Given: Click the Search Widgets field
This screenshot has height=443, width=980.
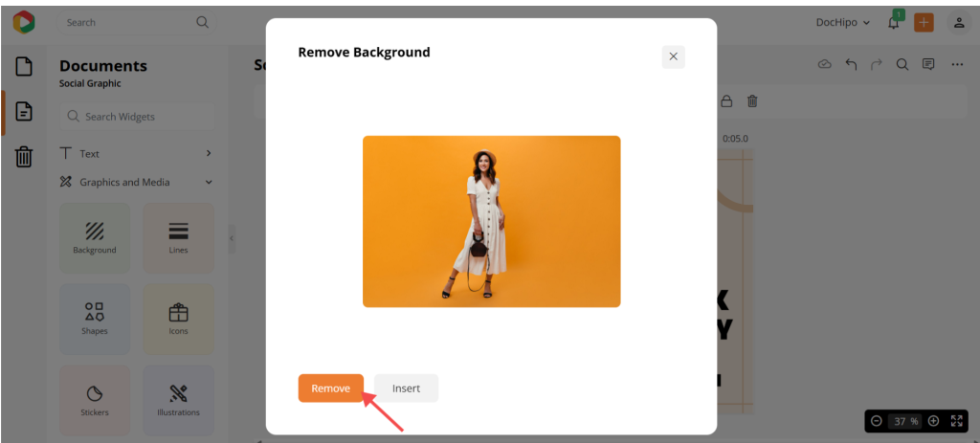Looking at the screenshot, I should [x=136, y=117].
